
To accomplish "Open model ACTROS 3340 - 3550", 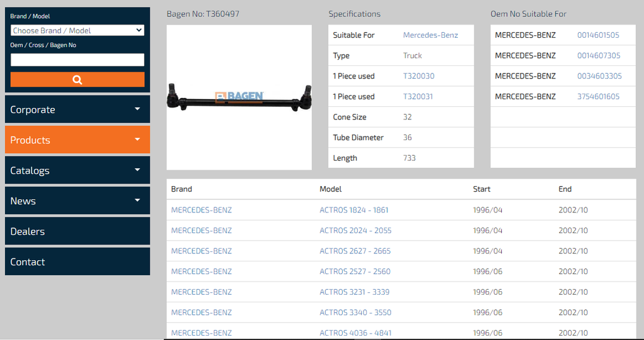I will point(355,312).
